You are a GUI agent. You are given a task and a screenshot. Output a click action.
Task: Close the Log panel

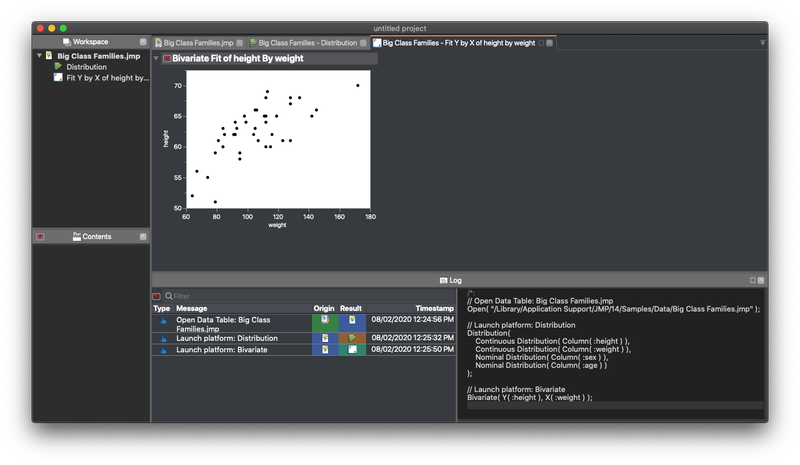761,280
